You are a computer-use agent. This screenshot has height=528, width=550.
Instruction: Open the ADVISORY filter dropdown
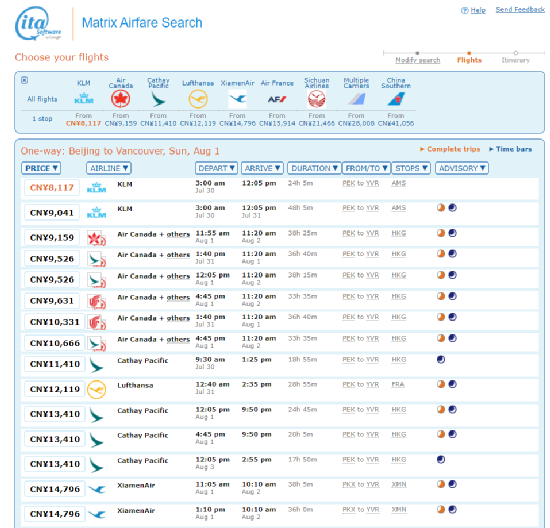point(462,168)
